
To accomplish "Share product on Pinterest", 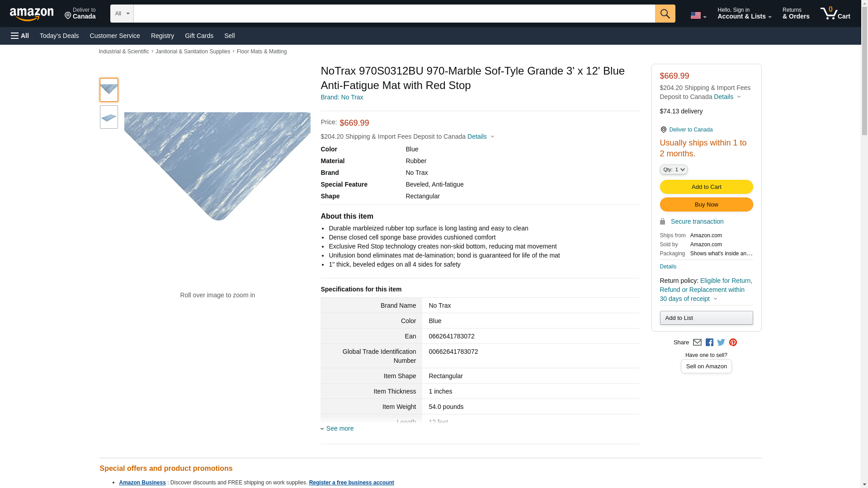I will [x=733, y=343].
